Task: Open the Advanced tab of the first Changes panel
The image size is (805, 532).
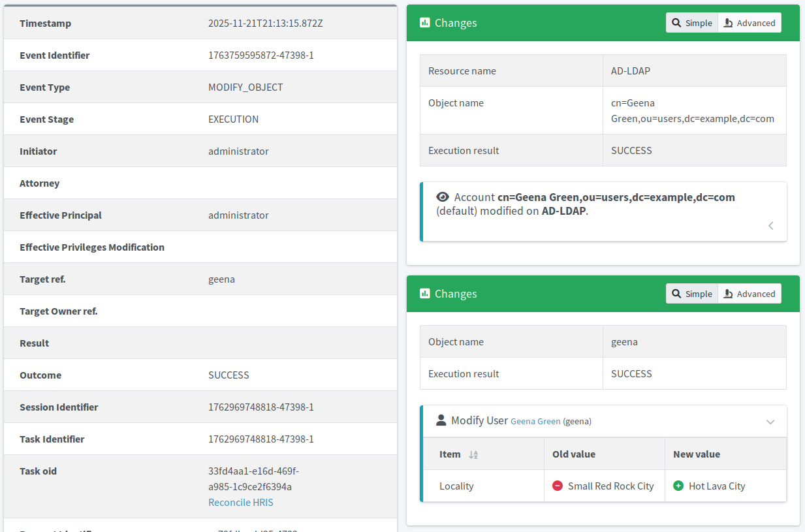Action: click(x=749, y=22)
